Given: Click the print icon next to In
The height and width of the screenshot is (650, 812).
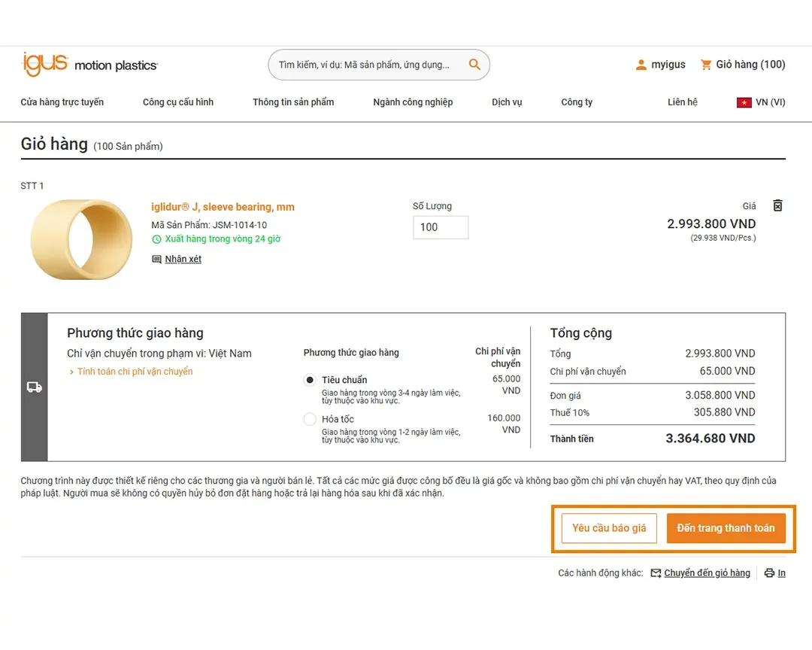Looking at the screenshot, I should click(770, 573).
